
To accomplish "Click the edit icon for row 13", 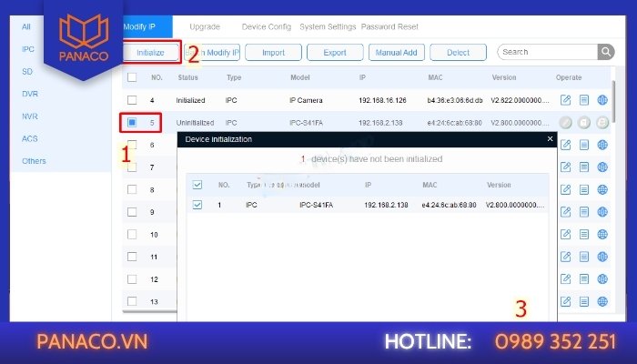I will [x=565, y=301].
